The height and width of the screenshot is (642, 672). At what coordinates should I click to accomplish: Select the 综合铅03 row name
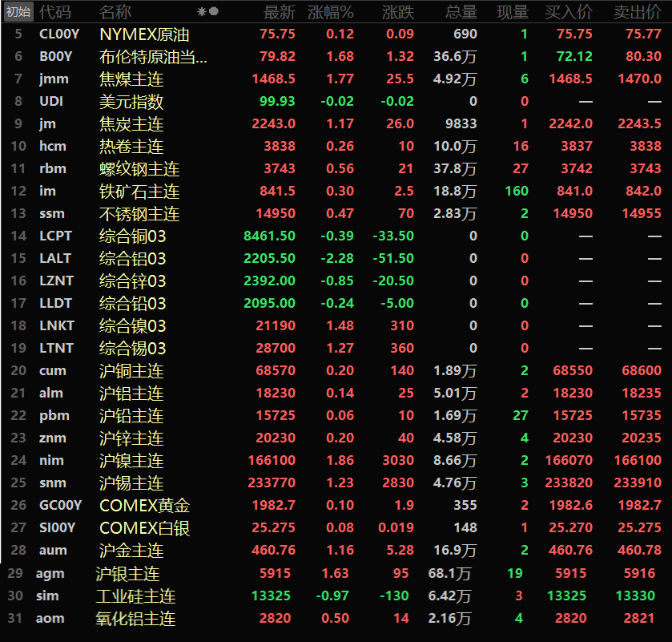click(x=132, y=304)
